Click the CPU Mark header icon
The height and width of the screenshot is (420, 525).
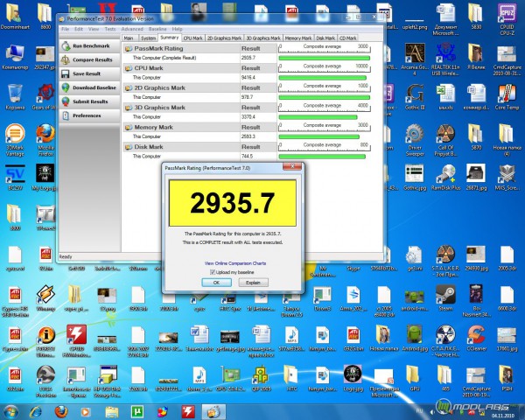click(129, 68)
